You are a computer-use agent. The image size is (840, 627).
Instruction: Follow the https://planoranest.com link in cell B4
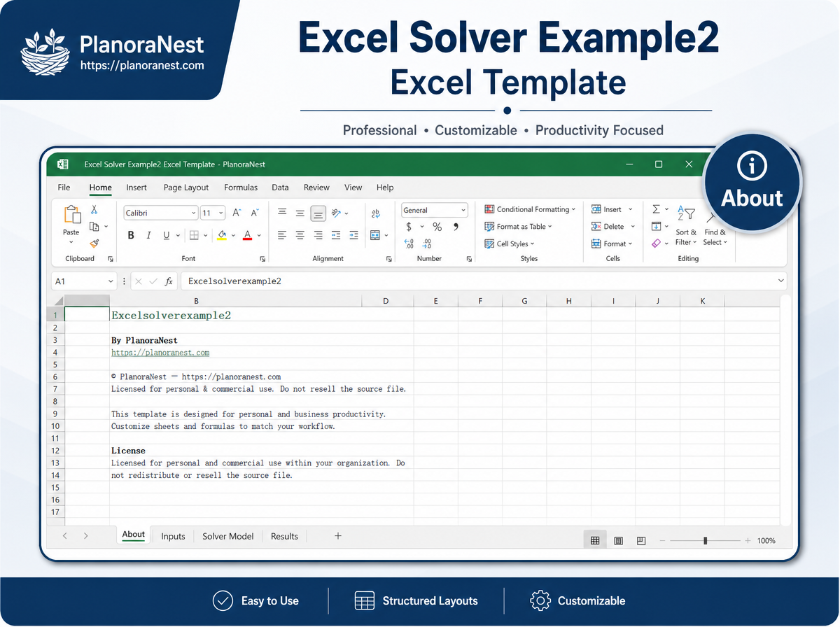pyautogui.click(x=160, y=353)
